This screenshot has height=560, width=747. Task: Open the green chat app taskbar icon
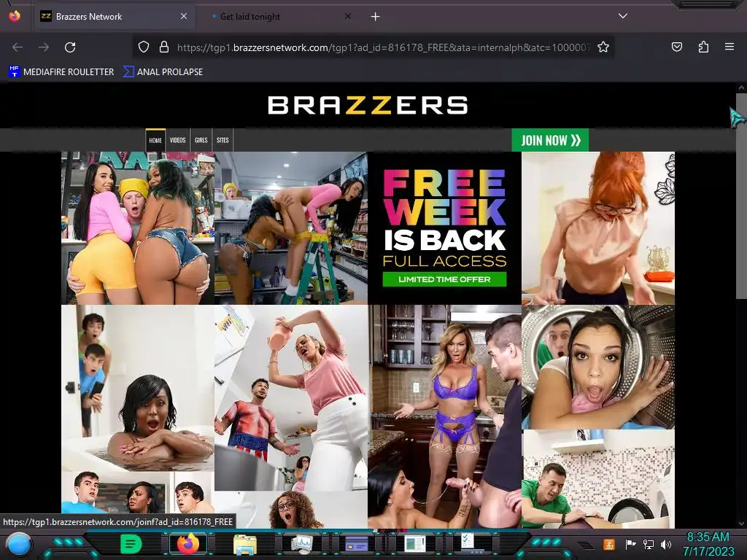click(x=131, y=544)
